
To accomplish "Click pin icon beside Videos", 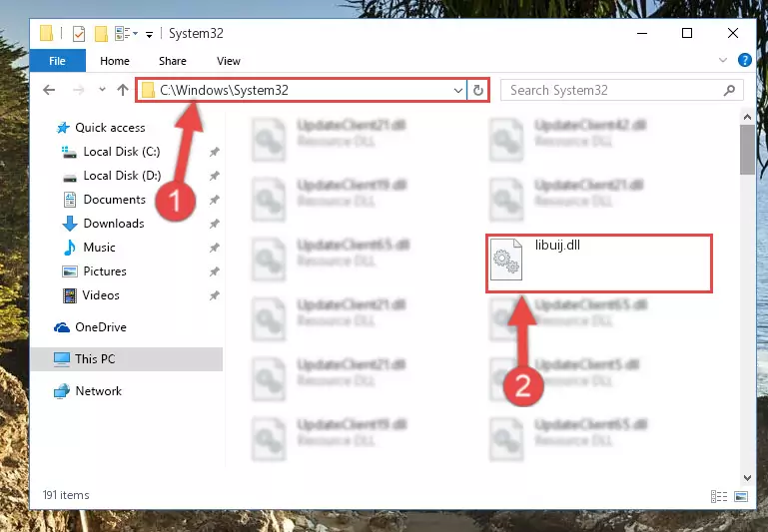I will coord(215,295).
